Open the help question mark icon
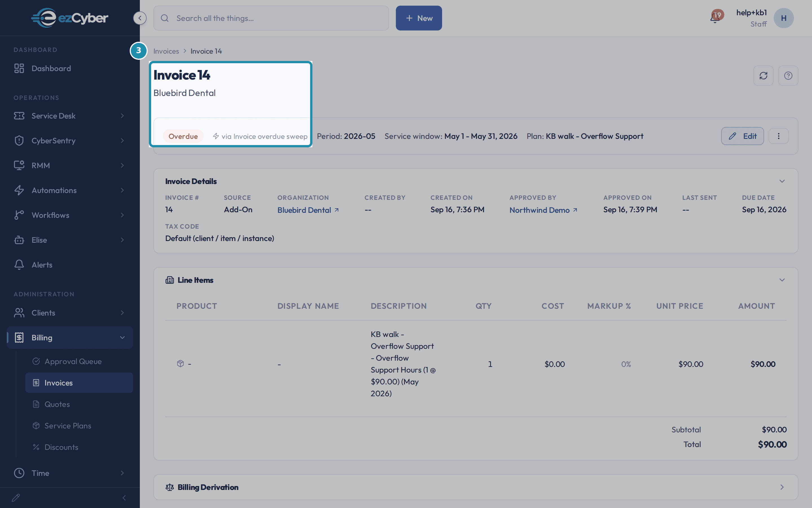812x508 pixels. [788, 76]
